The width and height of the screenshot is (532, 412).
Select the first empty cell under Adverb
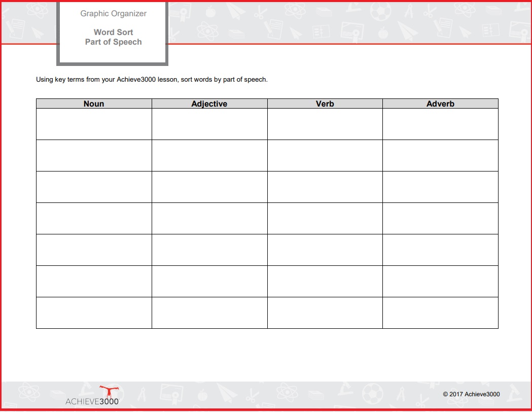[440, 124]
